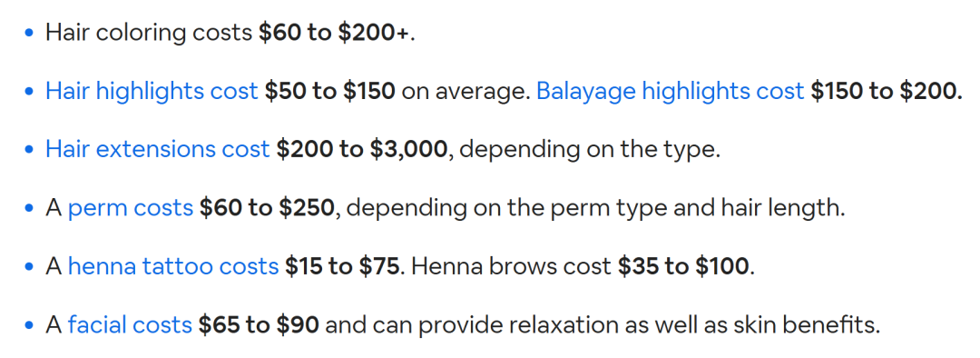Click the bullet beside Hair extensions cost

tap(29, 150)
